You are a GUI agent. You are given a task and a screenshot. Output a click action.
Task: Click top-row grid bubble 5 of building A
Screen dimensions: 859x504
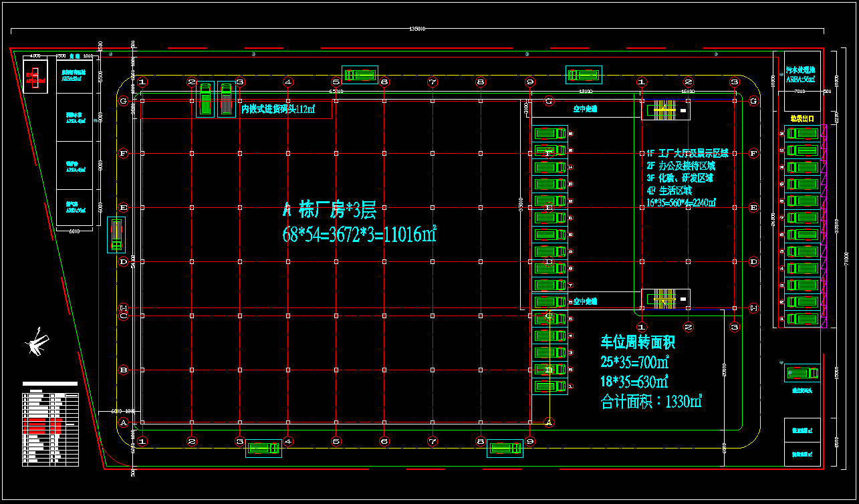coord(336,82)
